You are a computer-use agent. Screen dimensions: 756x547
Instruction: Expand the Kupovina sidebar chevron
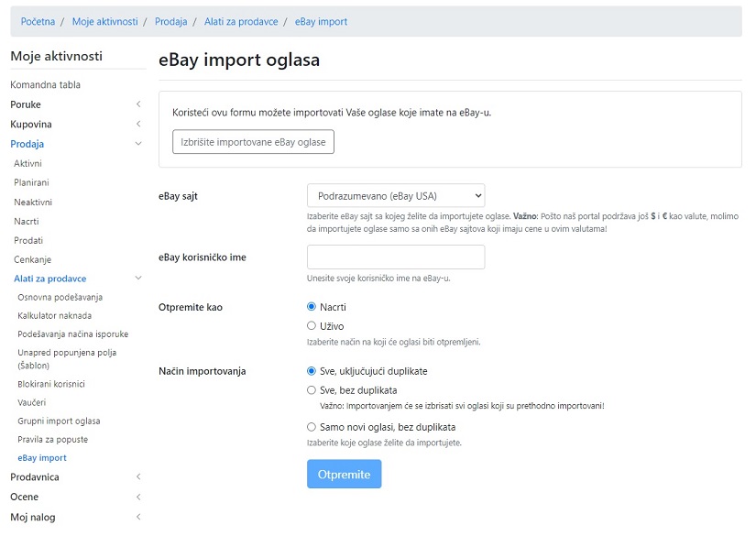138,124
